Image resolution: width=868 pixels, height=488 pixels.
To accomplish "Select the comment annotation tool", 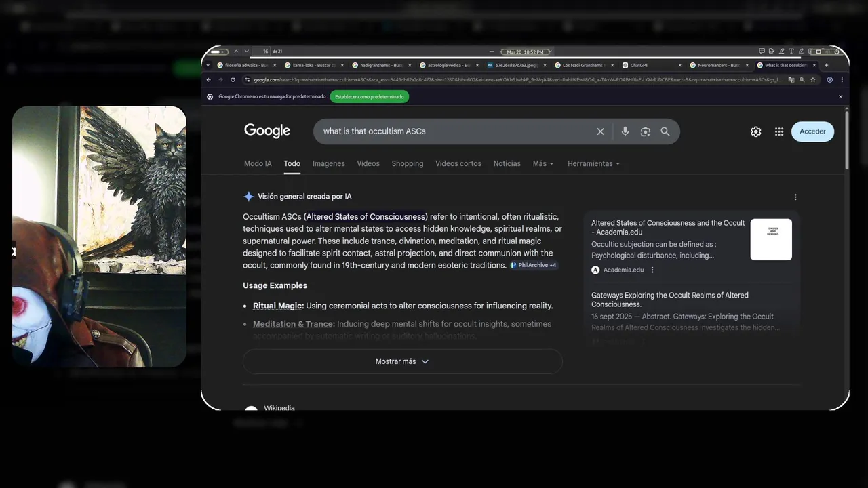I will [x=762, y=51].
